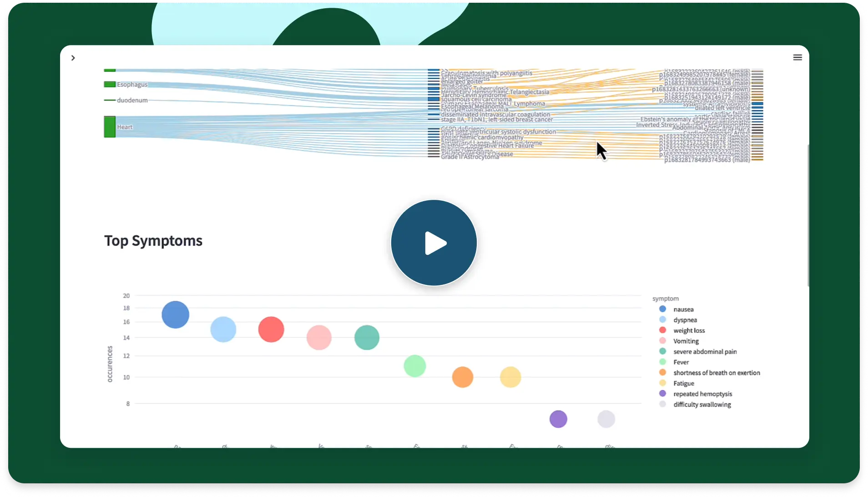Click the purple repeated hemoptysis bubble

[558, 419]
